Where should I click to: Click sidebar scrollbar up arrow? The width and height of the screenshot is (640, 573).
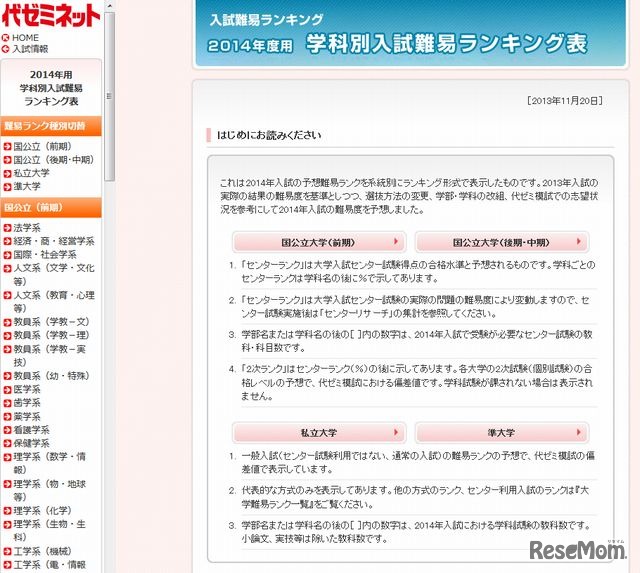109,6
